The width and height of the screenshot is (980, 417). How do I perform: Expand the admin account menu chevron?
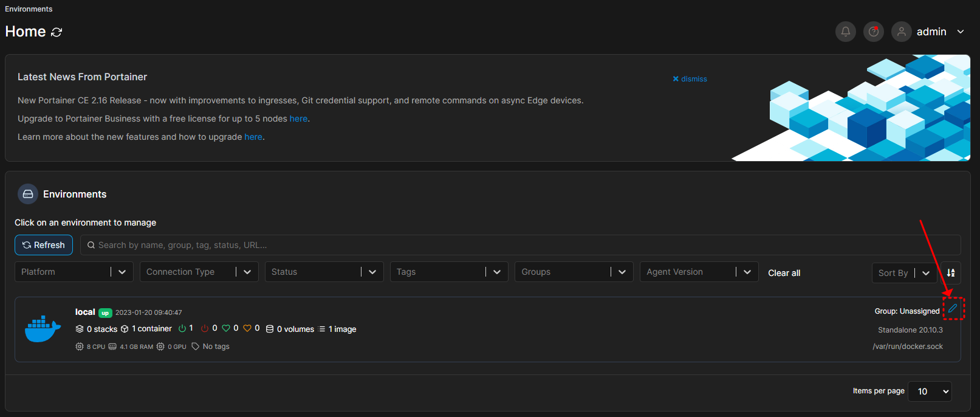[961, 32]
